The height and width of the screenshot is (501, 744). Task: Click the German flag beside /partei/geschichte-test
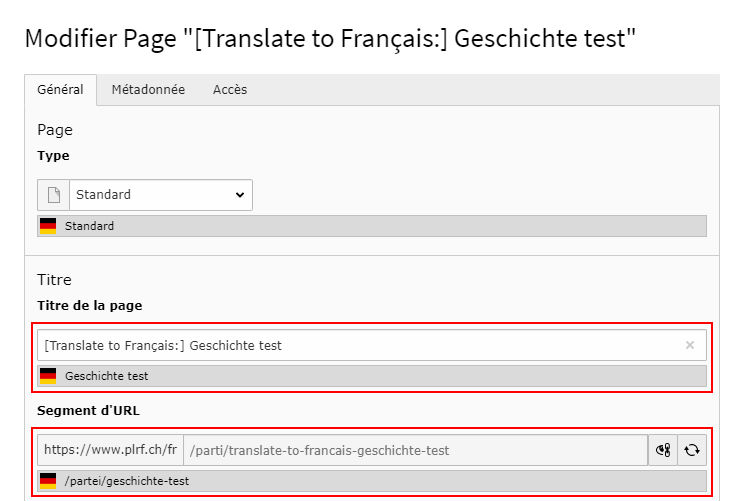(x=48, y=481)
